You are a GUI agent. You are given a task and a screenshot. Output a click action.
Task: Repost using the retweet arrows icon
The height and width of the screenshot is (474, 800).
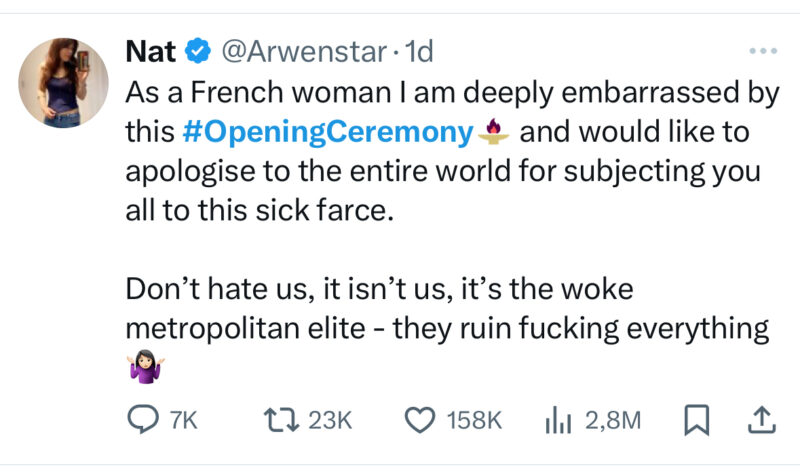pyautogui.click(x=276, y=421)
